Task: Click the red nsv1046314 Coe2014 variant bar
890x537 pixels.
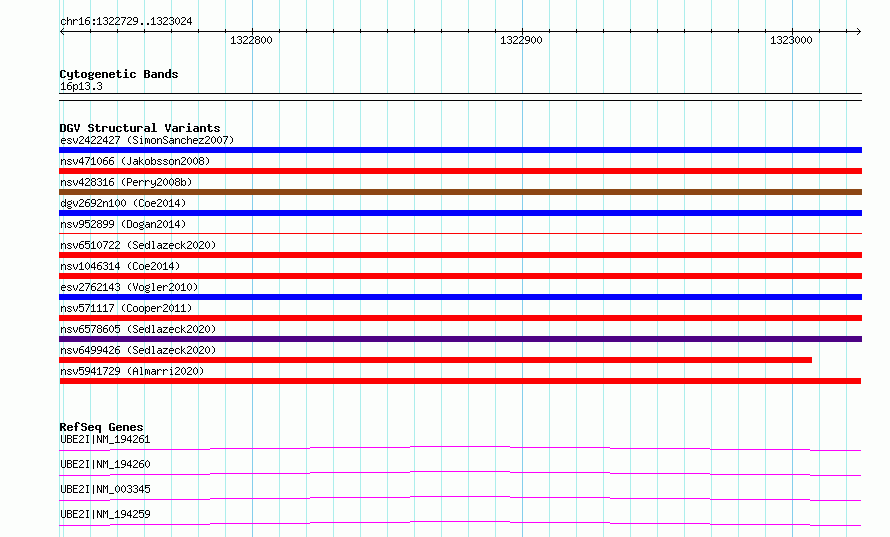Action: click(x=460, y=276)
